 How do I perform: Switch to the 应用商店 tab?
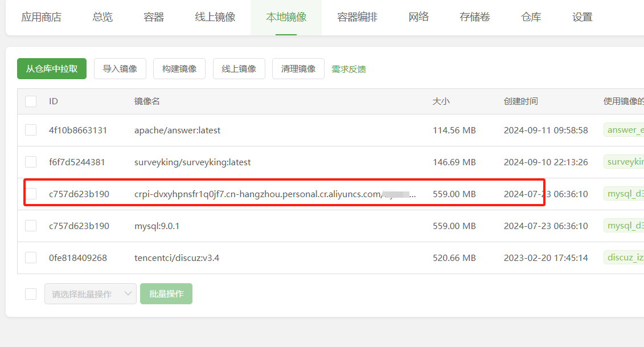(x=41, y=17)
